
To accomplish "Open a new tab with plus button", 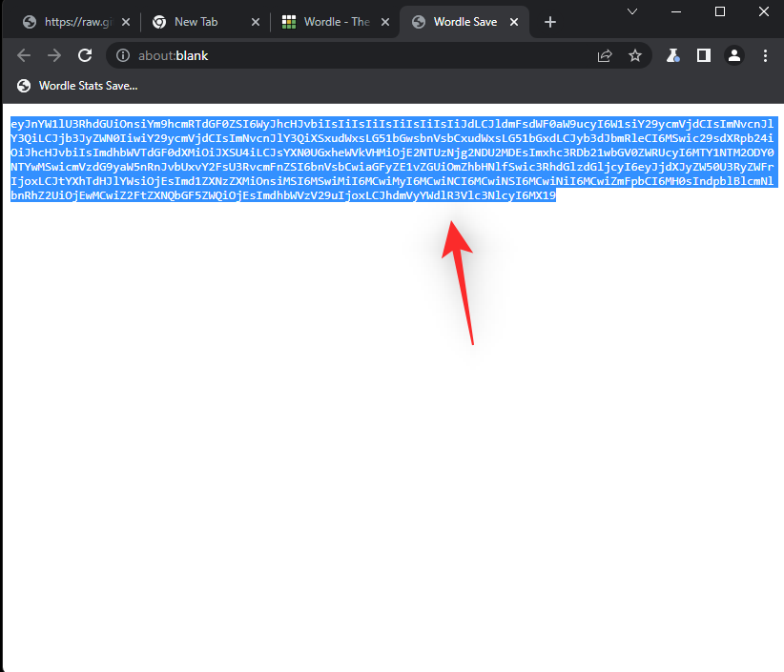I will pyautogui.click(x=550, y=22).
